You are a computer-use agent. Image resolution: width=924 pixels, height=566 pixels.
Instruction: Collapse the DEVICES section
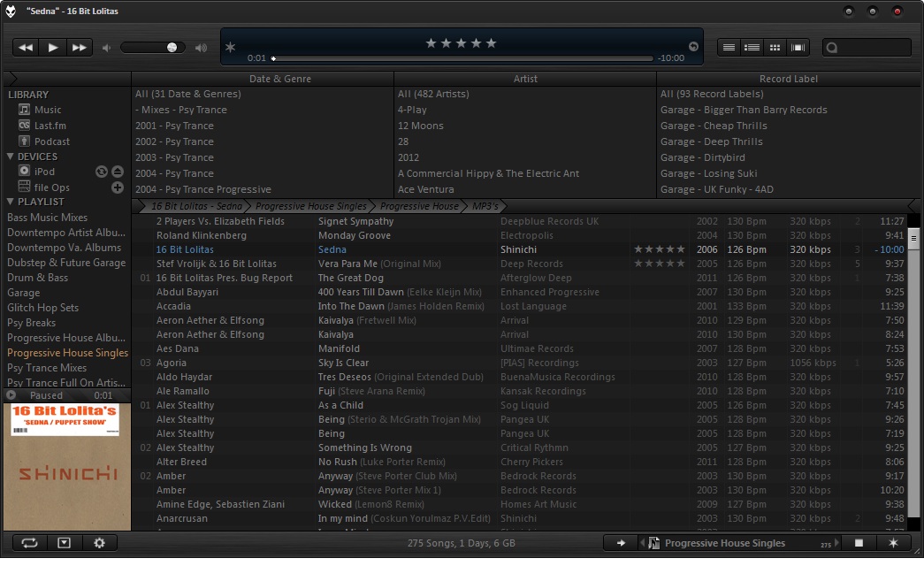coord(10,157)
